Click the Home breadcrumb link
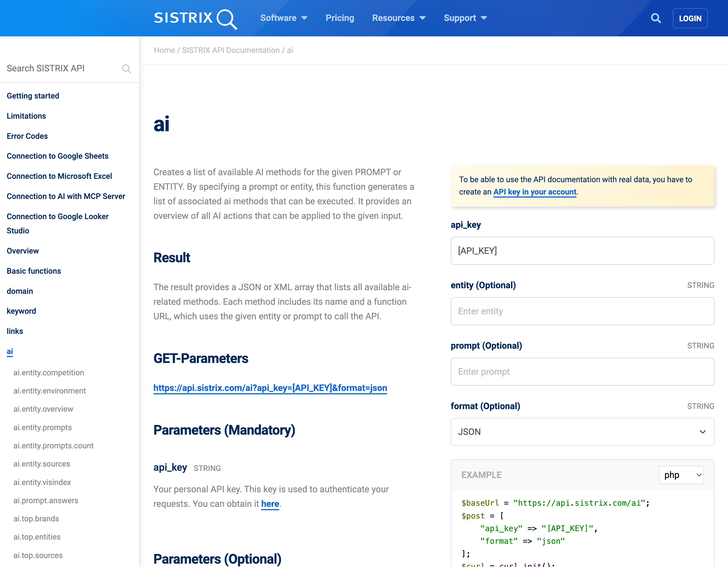Viewport: 728px width, 567px height. point(164,50)
